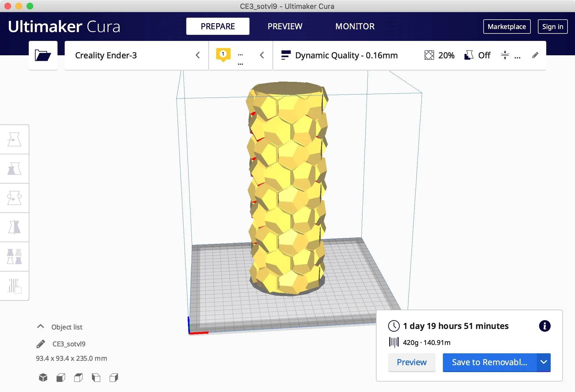
Task: Click the yellow extruder 1 material icon
Action: coord(223,55)
